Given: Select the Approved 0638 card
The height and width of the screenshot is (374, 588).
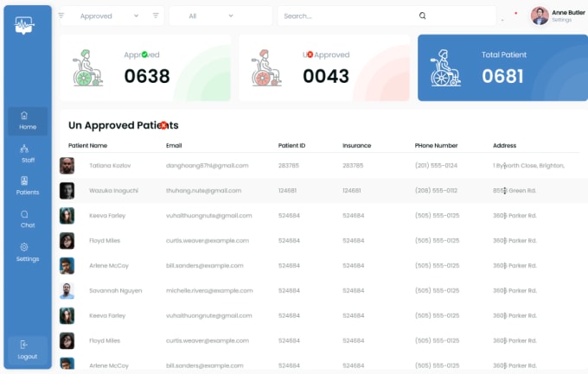Looking at the screenshot, I should coord(145,68).
